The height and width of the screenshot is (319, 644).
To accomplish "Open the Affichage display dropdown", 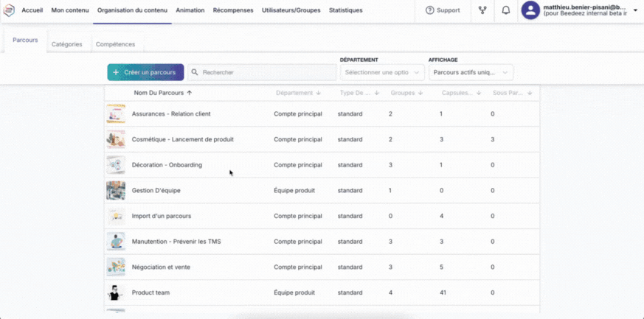I will point(471,72).
